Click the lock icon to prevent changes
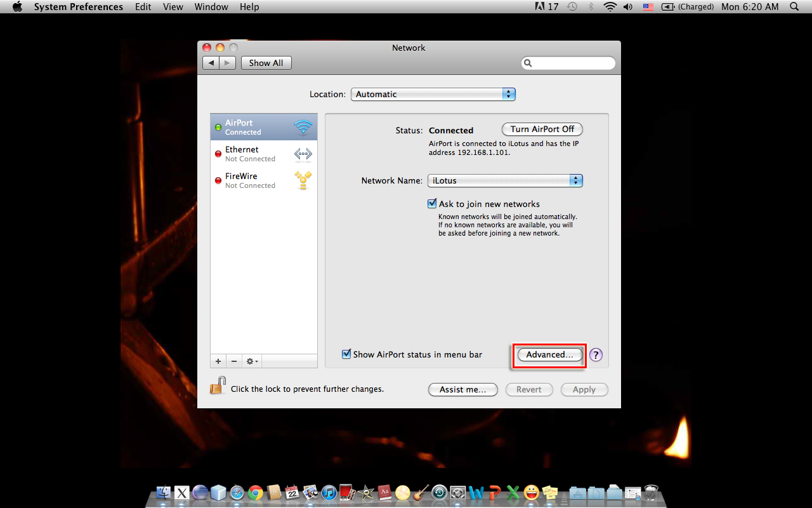812x508 pixels. (218, 385)
